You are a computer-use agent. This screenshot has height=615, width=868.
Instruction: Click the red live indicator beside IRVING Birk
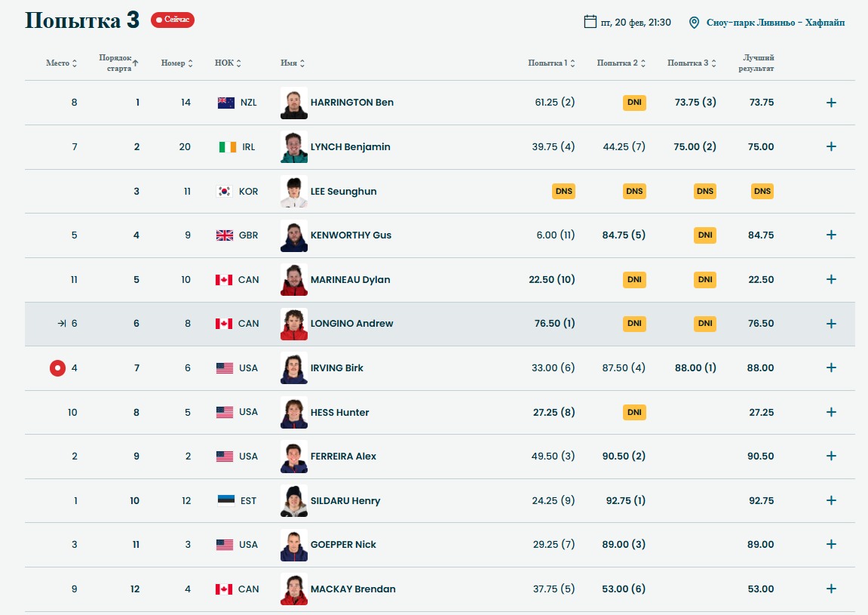(57, 368)
